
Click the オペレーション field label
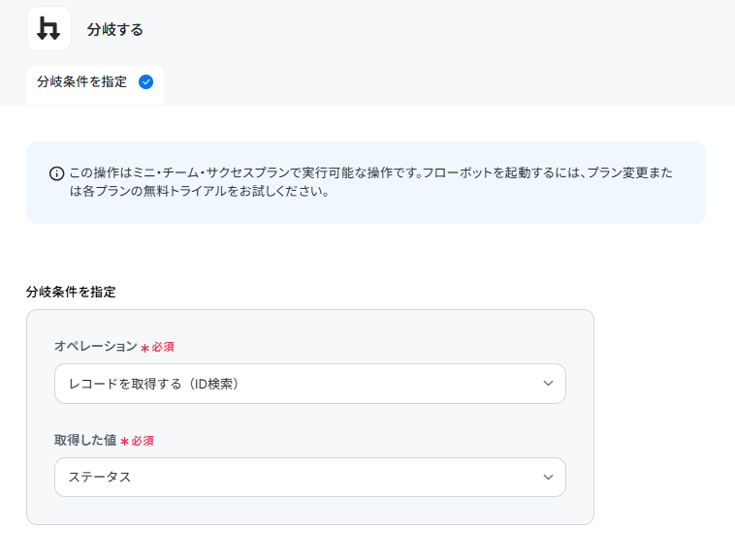tap(96, 346)
